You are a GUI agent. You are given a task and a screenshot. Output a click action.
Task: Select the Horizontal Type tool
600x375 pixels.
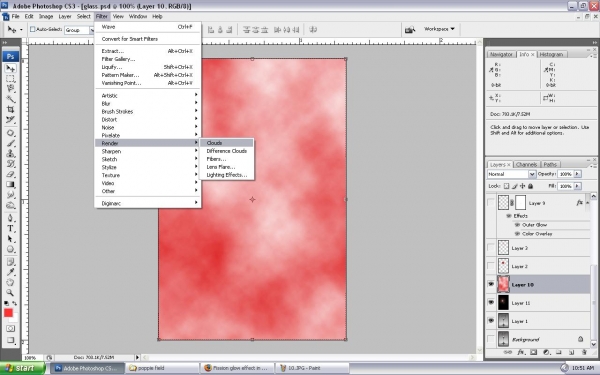click(x=10, y=229)
